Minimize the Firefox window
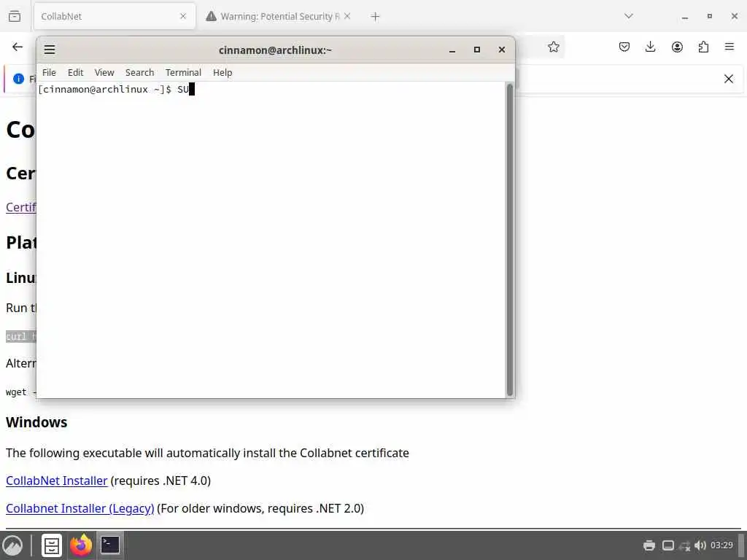The width and height of the screenshot is (747, 560). pyautogui.click(x=684, y=16)
